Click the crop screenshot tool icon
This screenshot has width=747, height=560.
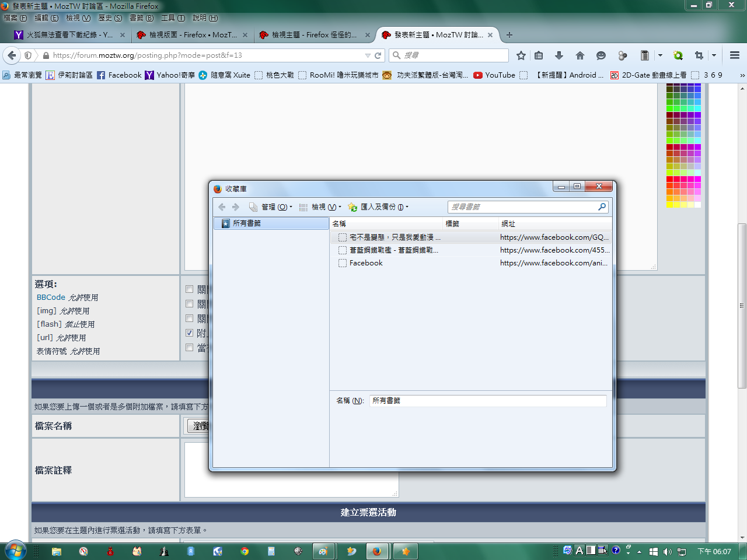click(x=699, y=55)
